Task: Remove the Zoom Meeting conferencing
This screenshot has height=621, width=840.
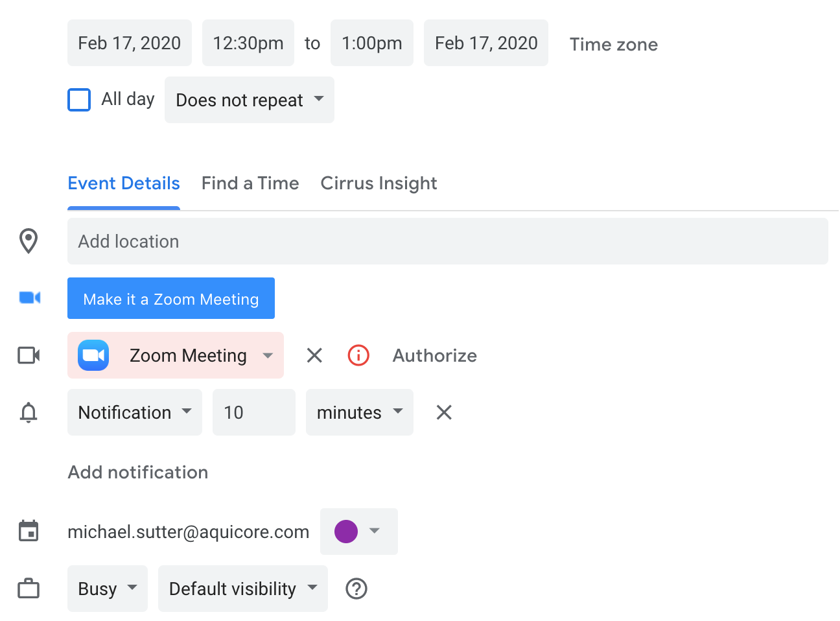Action: (314, 355)
